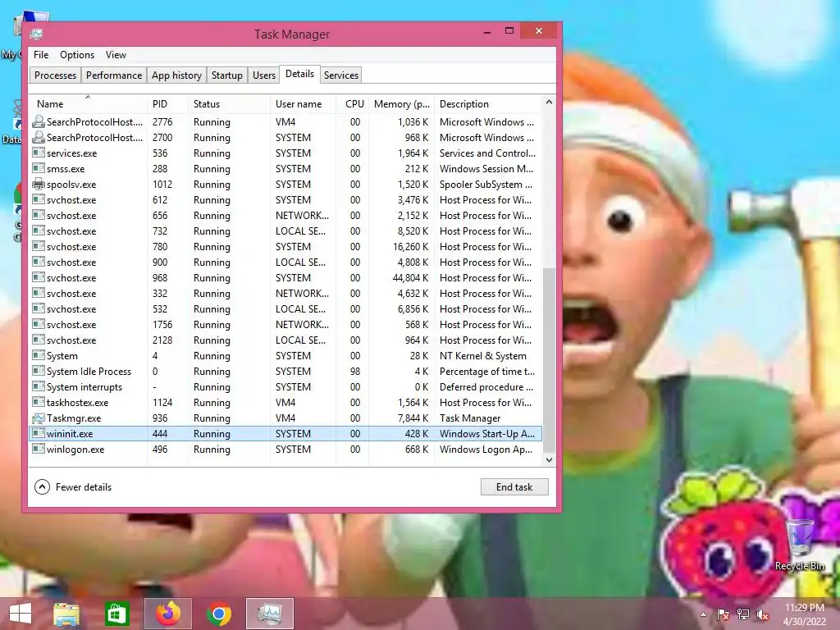Select the CPU value 98 cell
The image size is (840, 630).
coord(354,372)
